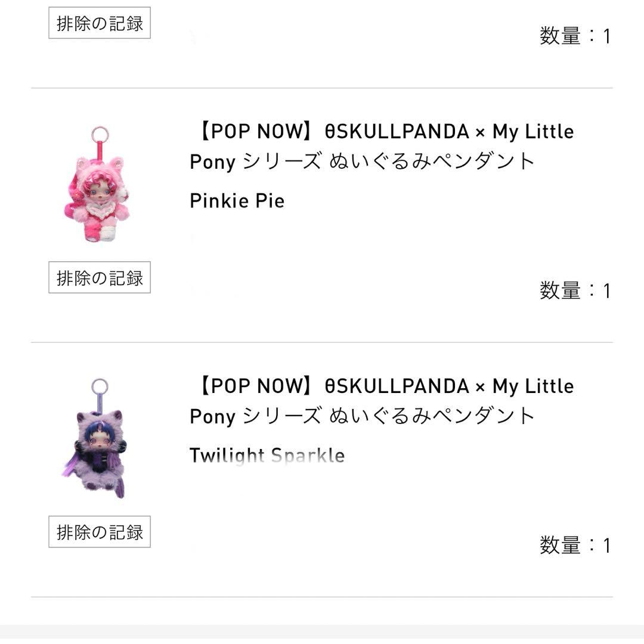Click the 数量：1 label for Pinkie Pie
Screen dimensions: 644x644
[575, 291]
